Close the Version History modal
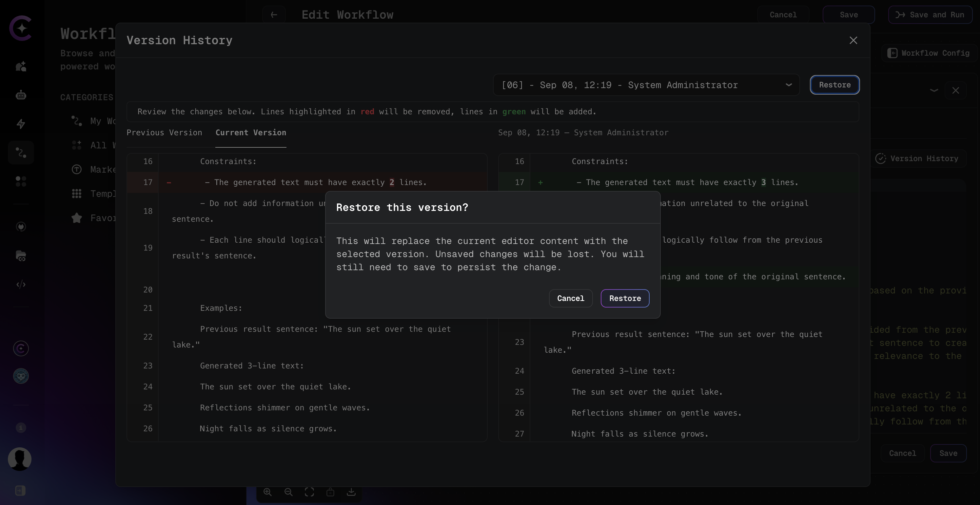The height and width of the screenshot is (505, 980). [853, 40]
